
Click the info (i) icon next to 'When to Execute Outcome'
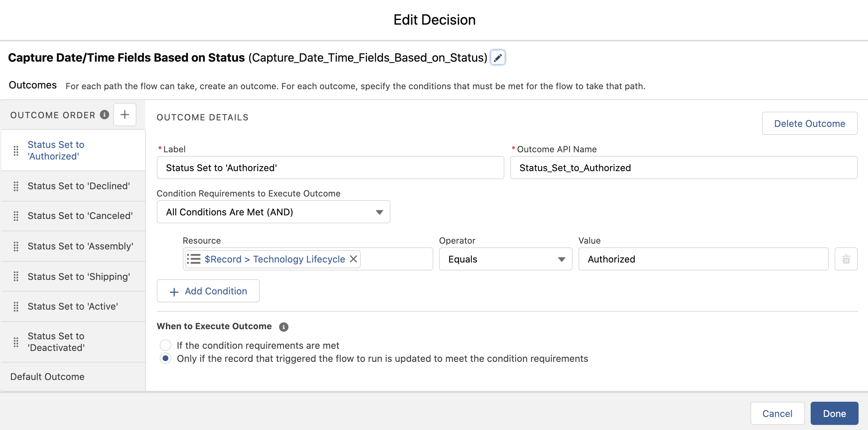click(282, 327)
